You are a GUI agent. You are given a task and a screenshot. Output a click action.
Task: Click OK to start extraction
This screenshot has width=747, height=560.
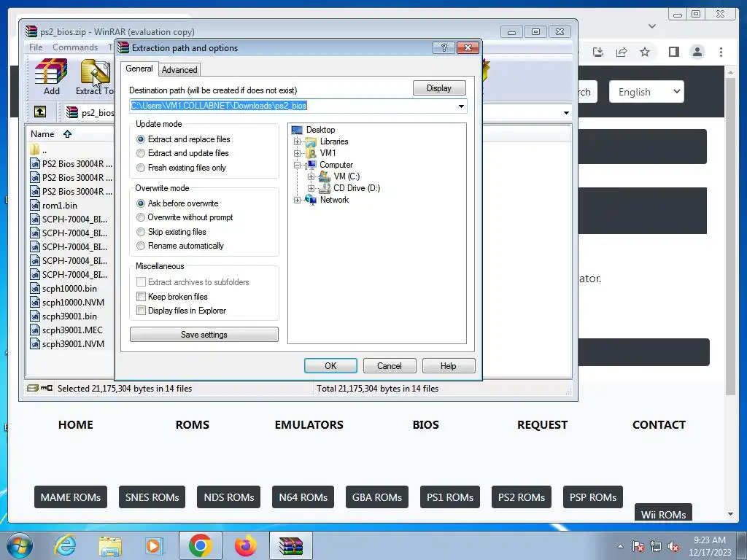[x=330, y=366]
